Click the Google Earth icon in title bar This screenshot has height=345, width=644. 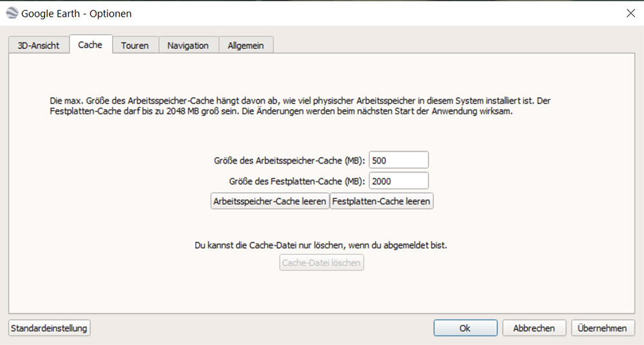[11, 13]
